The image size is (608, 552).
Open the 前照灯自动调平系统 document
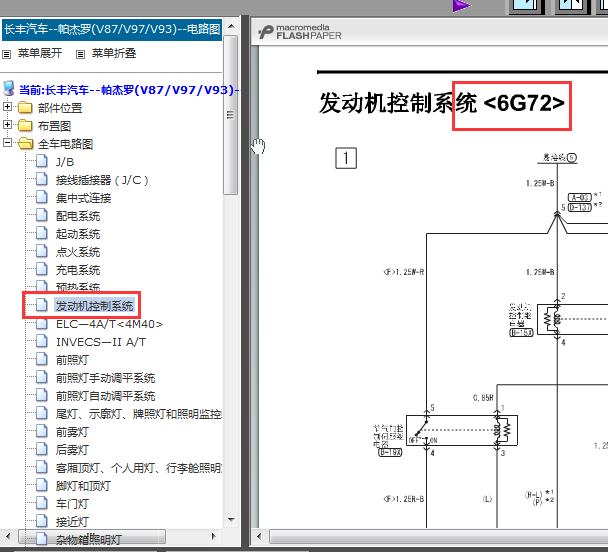tap(105, 396)
